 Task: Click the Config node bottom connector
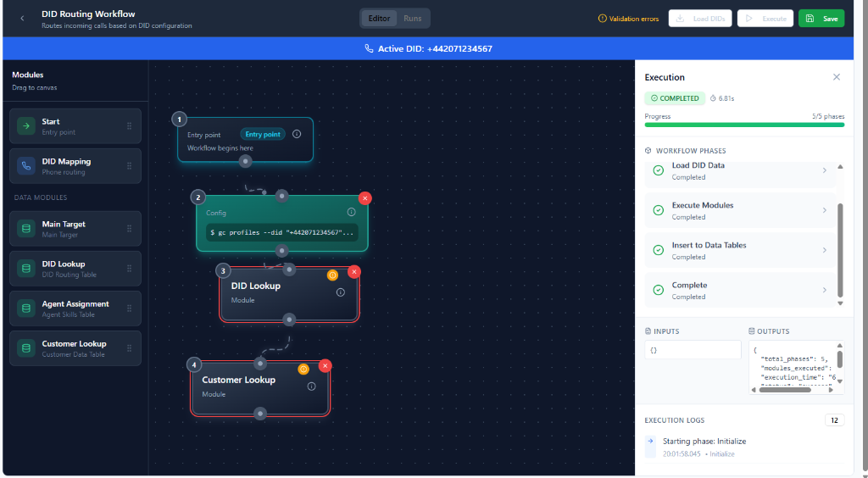[x=281, y=251]
